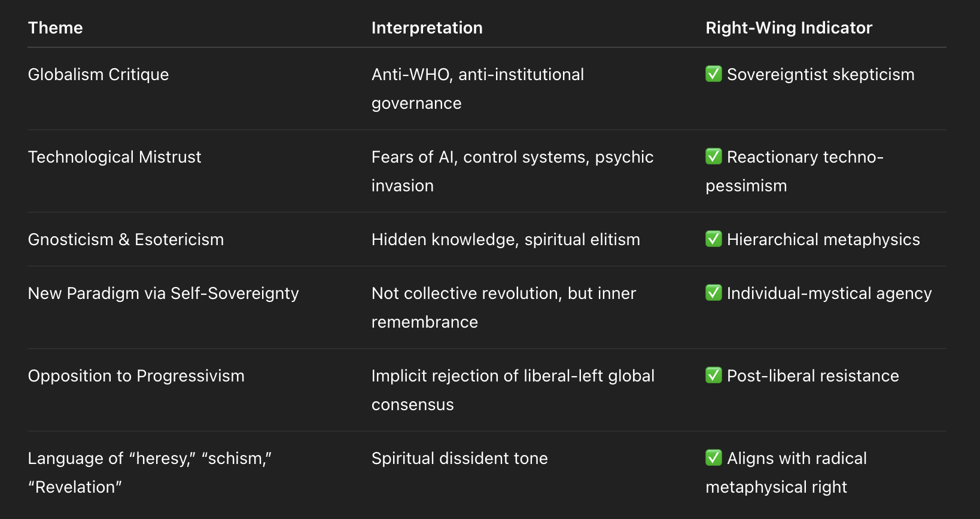Select the Theme column header

click(x=56, y=28)
